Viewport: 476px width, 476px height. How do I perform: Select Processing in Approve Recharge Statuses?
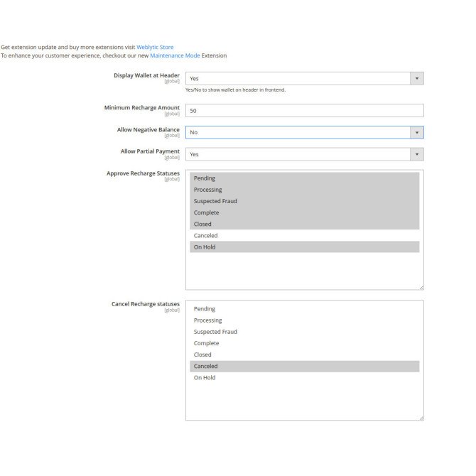[305, 190]
